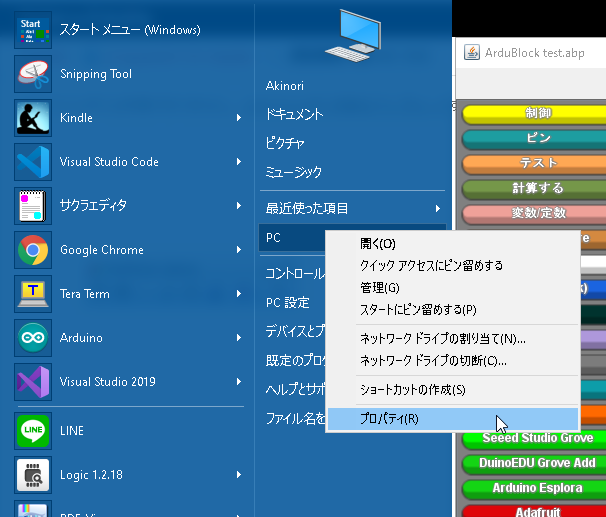Click プロパティ(R) in context menu
The width and height of the screenshot is (606, 517).
(453, 419)
